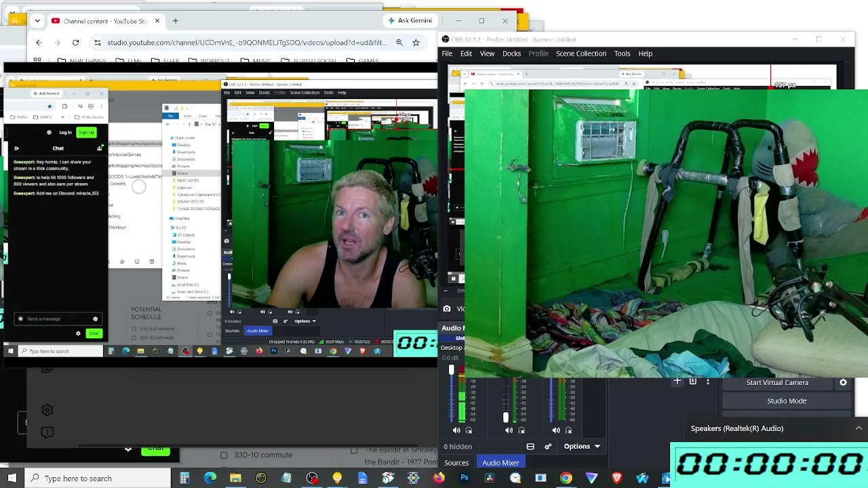The height and width of the screenshot is (488, 868).
Task: Adjust the second mixer channel volume fader
Action: [505, 418]
